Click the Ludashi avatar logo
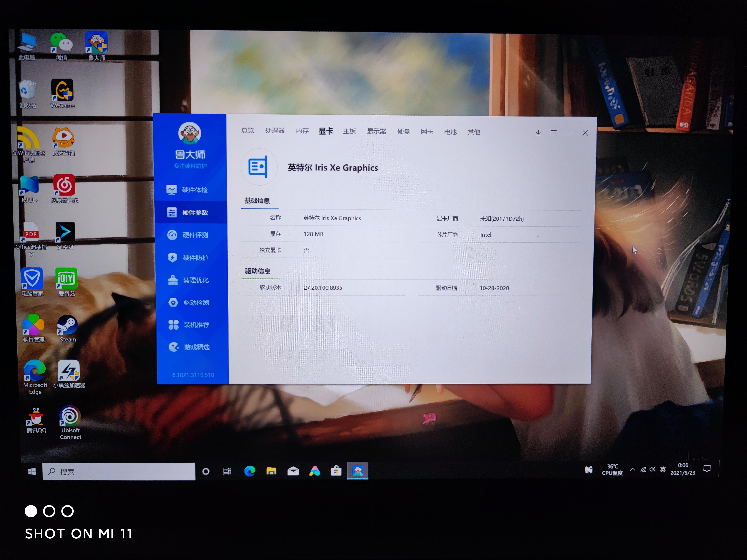The height and width of the screenshot is (560, 747). (189, 133)
